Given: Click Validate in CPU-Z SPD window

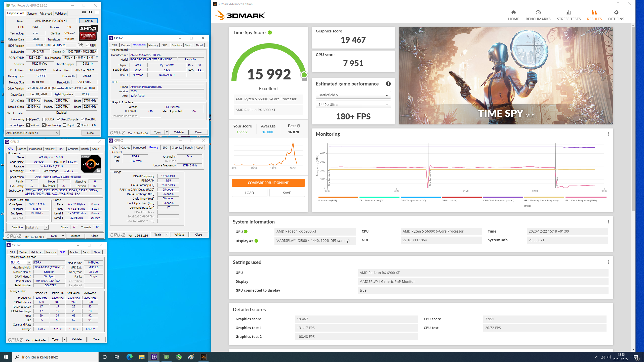Looking at the screenshot, I should click(x=77, y=339).
